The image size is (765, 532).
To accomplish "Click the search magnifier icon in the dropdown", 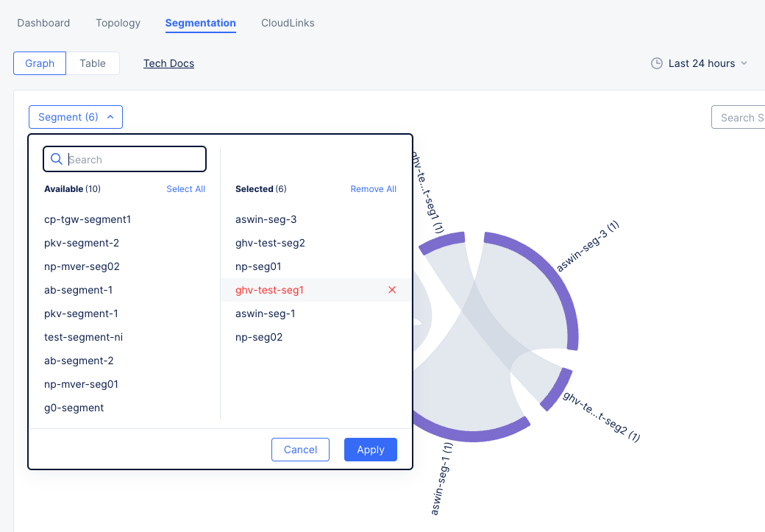I will (x=57, y=159).
